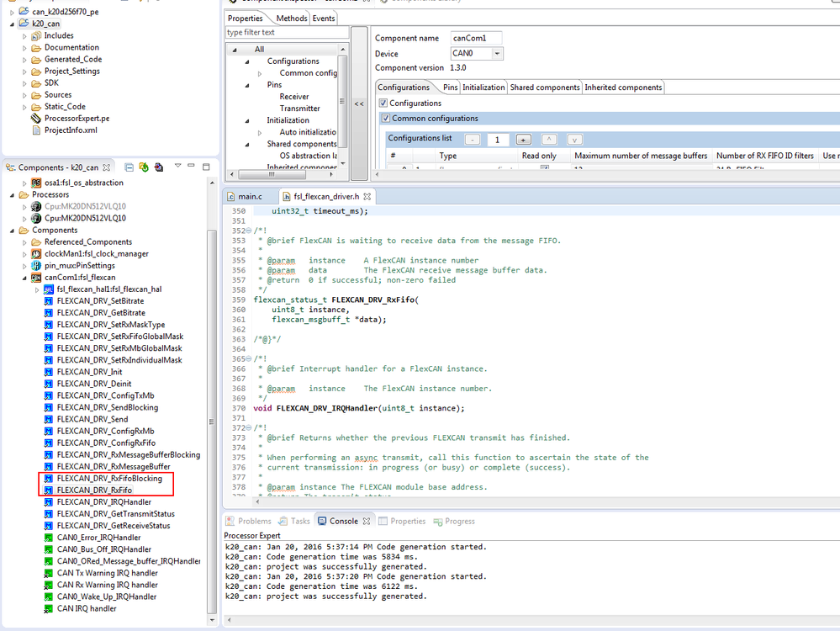Click the FLEXCAN_DRV_SetBitrate method icon
The height and width of the screenshot is (631, 840).
click(48, 301)
